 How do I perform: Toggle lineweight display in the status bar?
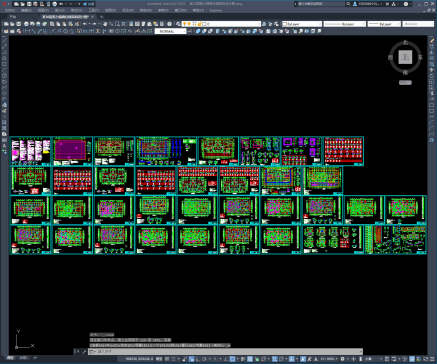tap(243, 359)
